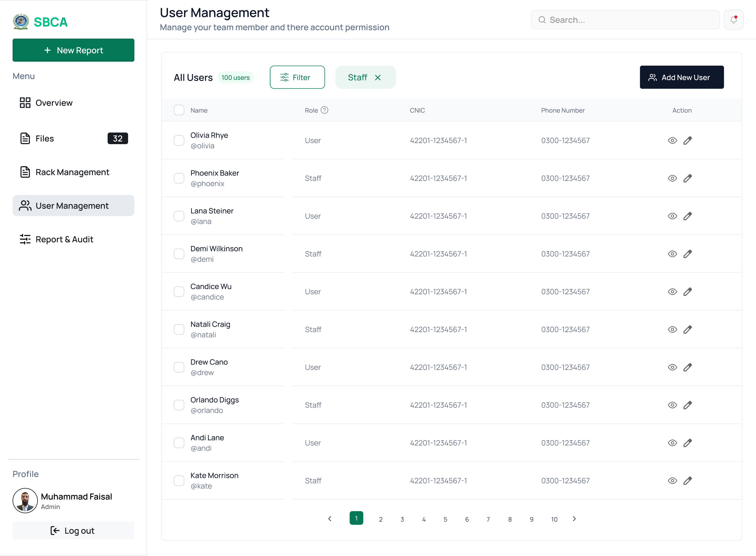Go to next page with right chevron

pos(574,519)
